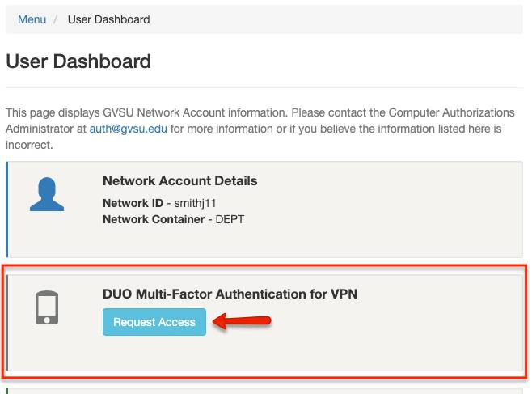
Task: Click the blue user profile icon
Action: tap(48, 194)
